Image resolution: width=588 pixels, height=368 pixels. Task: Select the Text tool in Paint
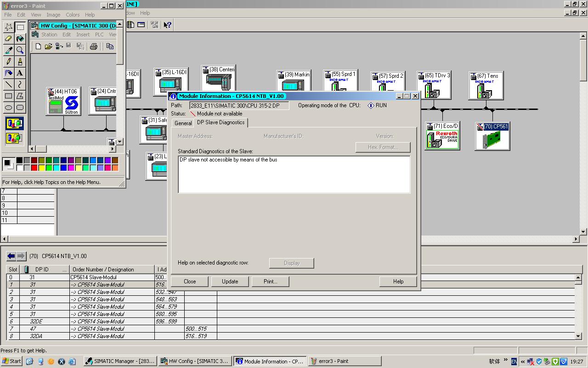[x=20, y=73]
